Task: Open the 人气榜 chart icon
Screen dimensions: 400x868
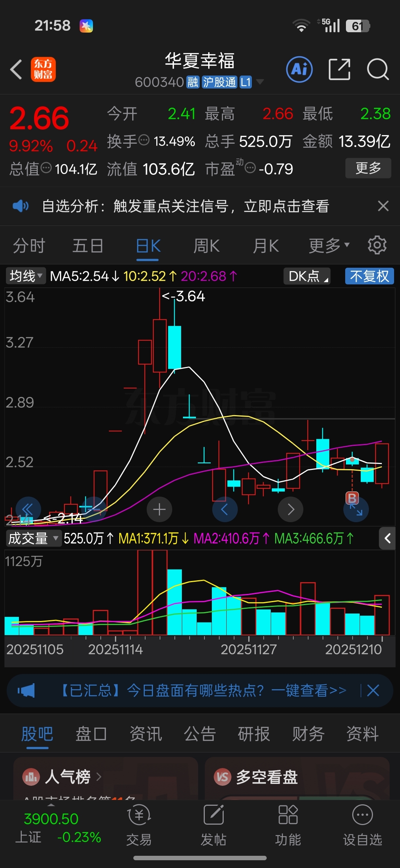Action: click(x=31, y=777)
